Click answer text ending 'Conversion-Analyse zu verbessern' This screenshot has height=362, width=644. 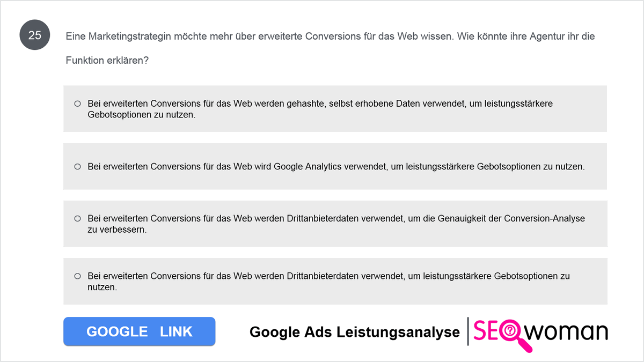[336, 224]
